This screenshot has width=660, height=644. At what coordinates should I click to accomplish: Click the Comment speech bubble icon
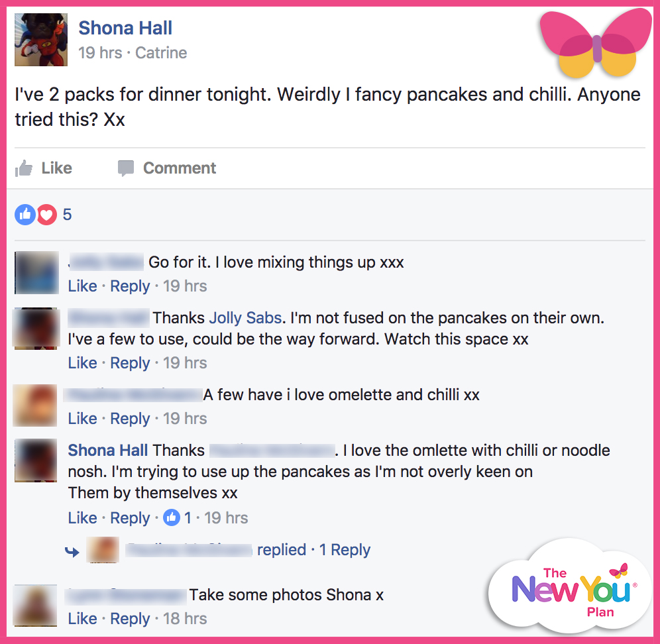coord(126,168)
